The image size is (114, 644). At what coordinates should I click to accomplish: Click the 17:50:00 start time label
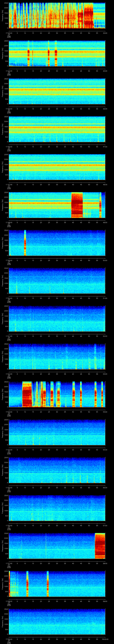pyautogui.click(x=9, y=298)
